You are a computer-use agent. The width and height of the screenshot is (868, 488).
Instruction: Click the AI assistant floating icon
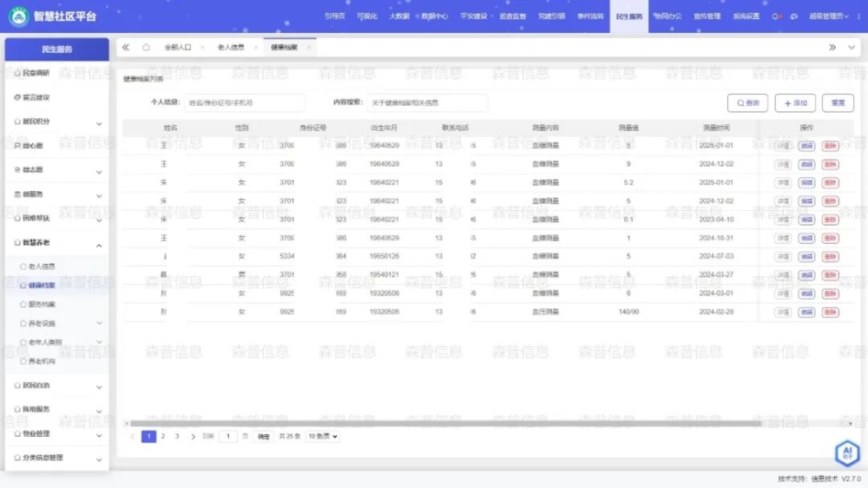point(846,452)
